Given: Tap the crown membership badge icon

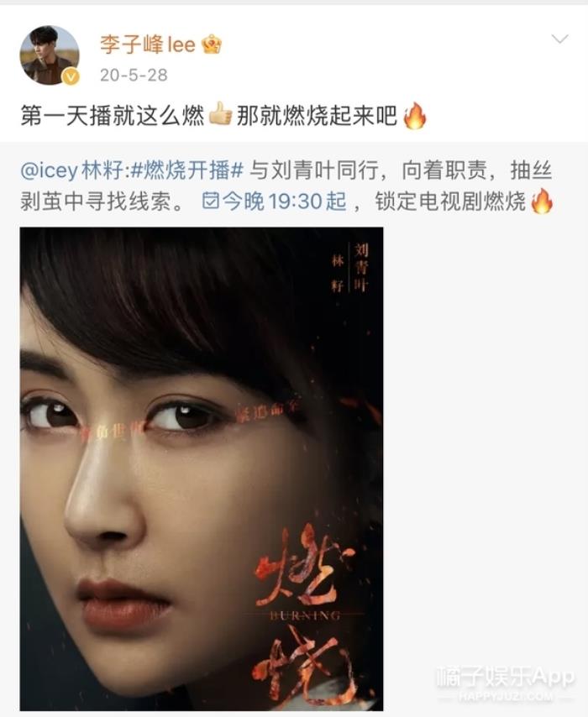Looking at the screenshot, I should click(212, 44).
